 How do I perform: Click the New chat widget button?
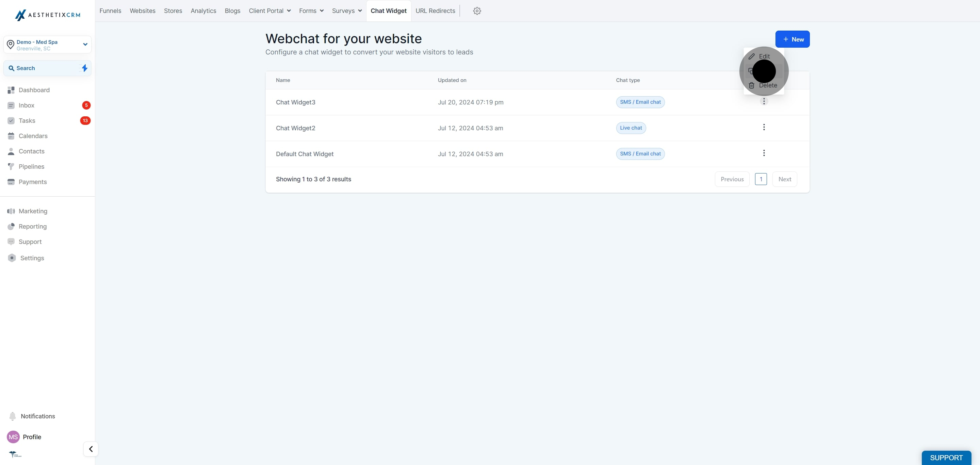coord(792,39)
